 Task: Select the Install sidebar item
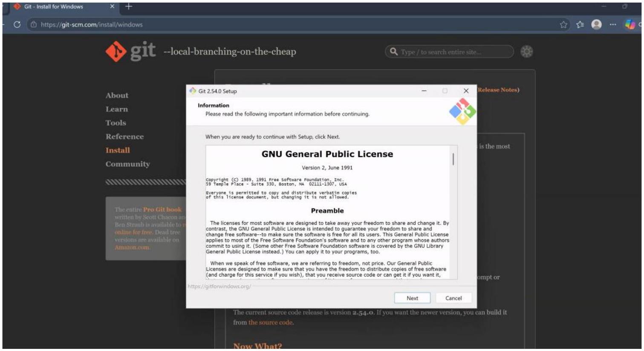pyautogui.click(x=118, y=150)
